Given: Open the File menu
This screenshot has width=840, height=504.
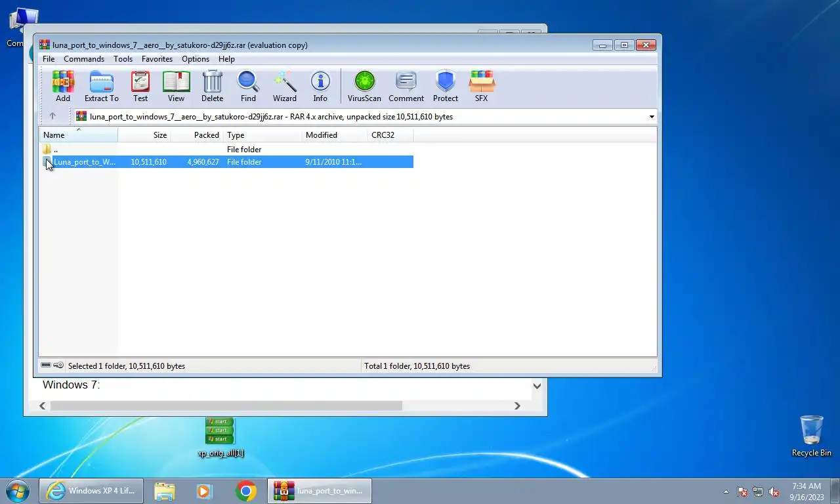Looking at the screenshot, I should pos(49,59).
